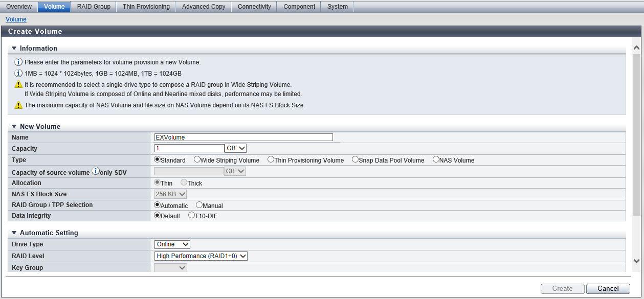Image resolution: width=644 pixels, height=299 pixels.
Task: Select the NAS Volume type option
Action: [x=436, y=160]
